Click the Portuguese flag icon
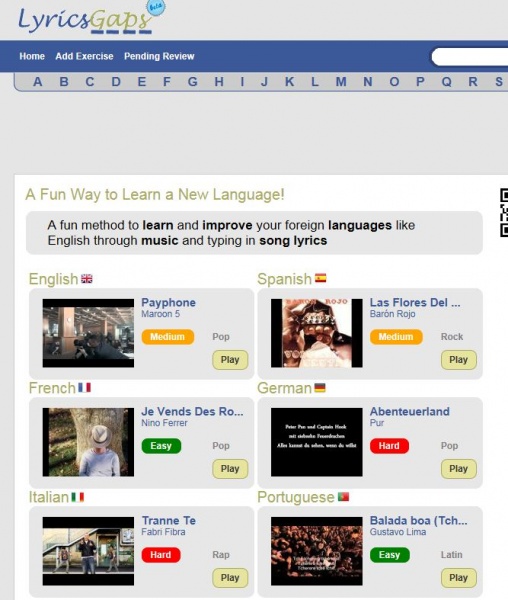This screenshot has height=600, width=508. (x=343, y=497)
